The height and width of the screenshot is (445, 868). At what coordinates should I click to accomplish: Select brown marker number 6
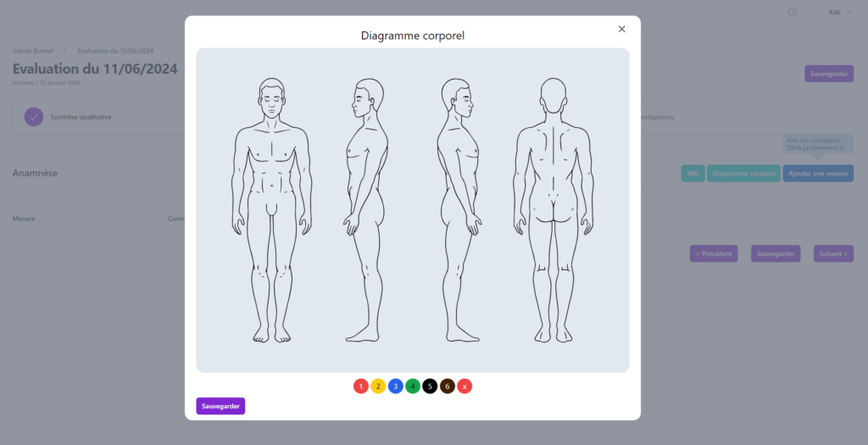448,387
